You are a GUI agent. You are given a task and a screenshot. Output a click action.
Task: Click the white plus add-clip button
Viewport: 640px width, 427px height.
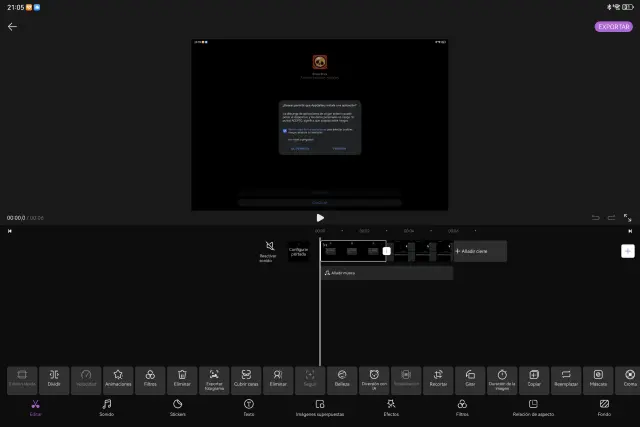tap(627, 251)
